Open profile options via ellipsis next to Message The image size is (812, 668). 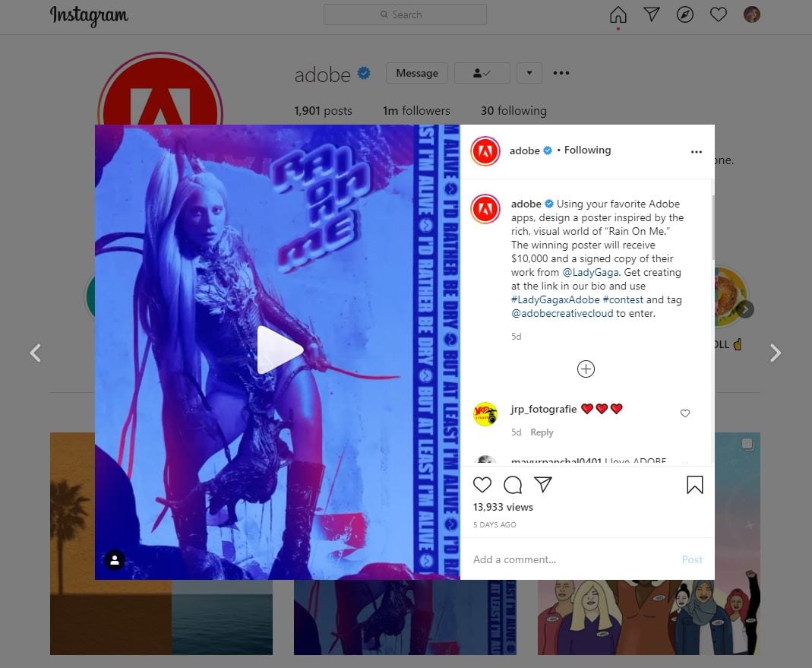click(x=561, y=73)
